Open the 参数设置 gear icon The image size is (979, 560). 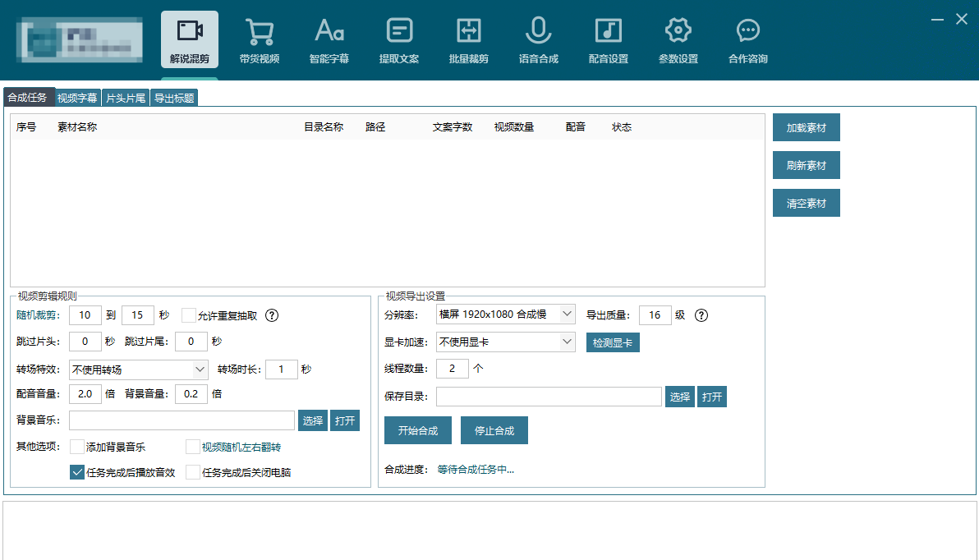click(x=678, y=33)
